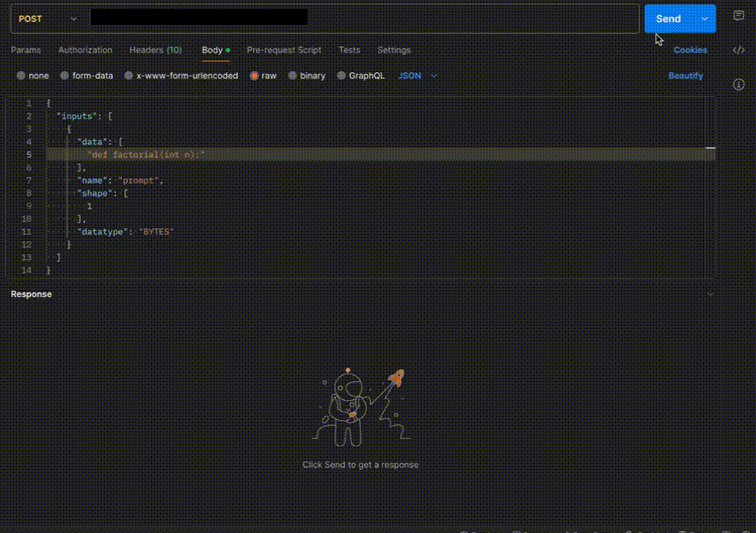Select the GraphQL body type
Viewport: 756px width, 533px height.
point(341,76)
